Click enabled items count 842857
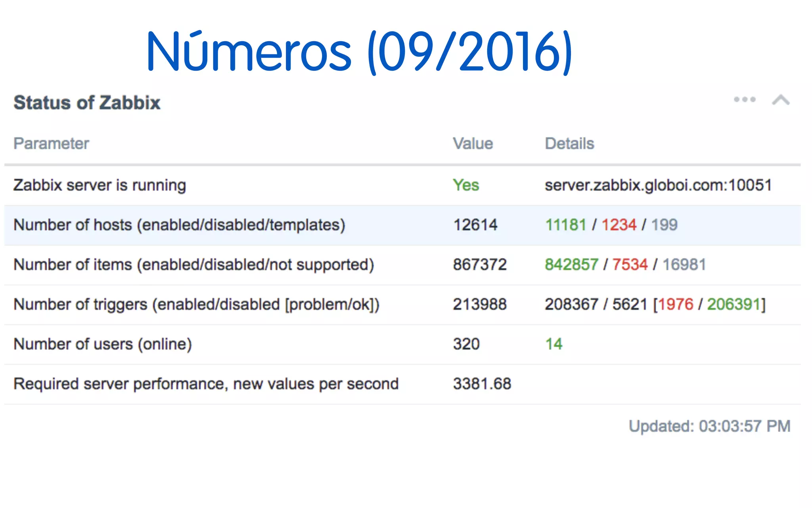 [571, 265]
